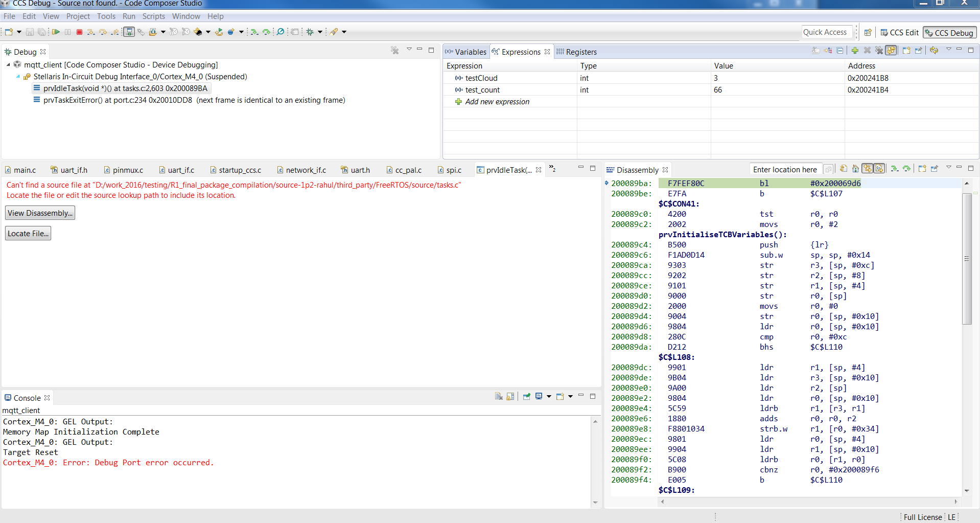The width and height of the screenshot is (980, 523).
Task: Collapse the mqtt_client debug tree node
Action: click(8, 65)
